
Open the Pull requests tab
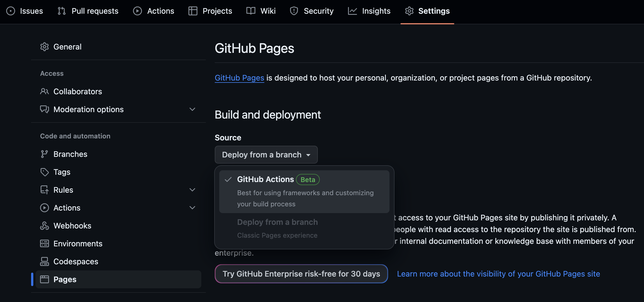[x=88, y=11]
